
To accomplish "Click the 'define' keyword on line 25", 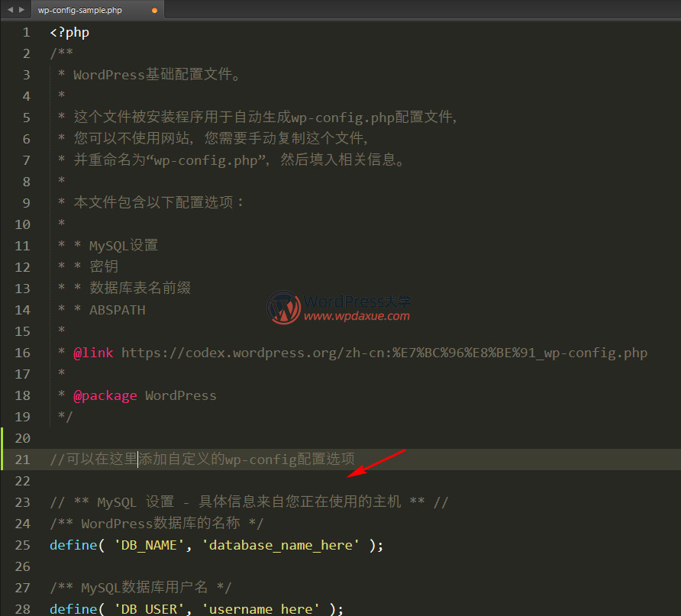I will 73,545.
